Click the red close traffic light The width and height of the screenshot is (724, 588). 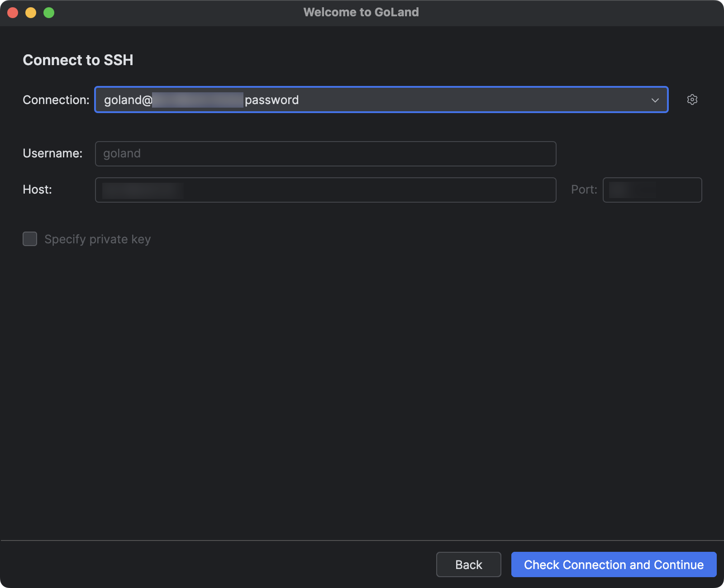(12, 12)
